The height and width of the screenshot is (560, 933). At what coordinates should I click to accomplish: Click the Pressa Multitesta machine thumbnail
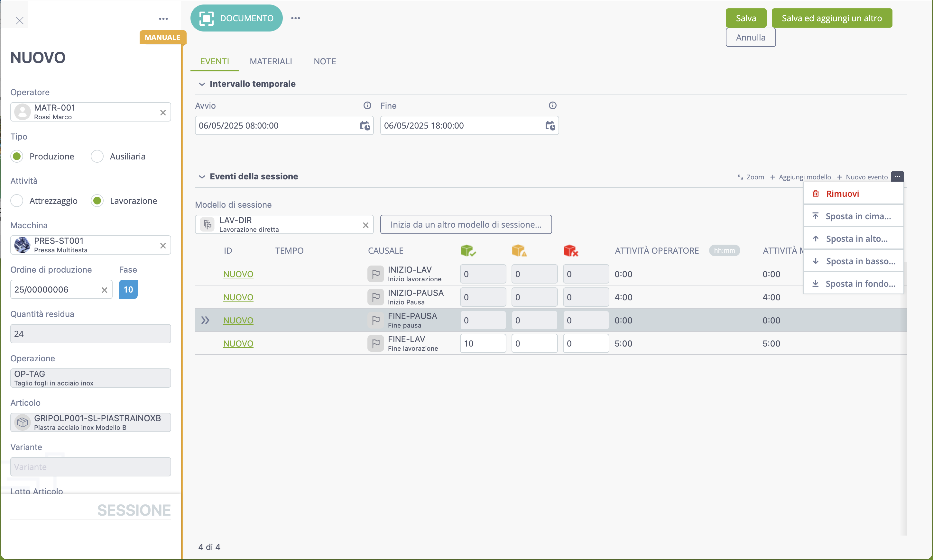[22, 245]
